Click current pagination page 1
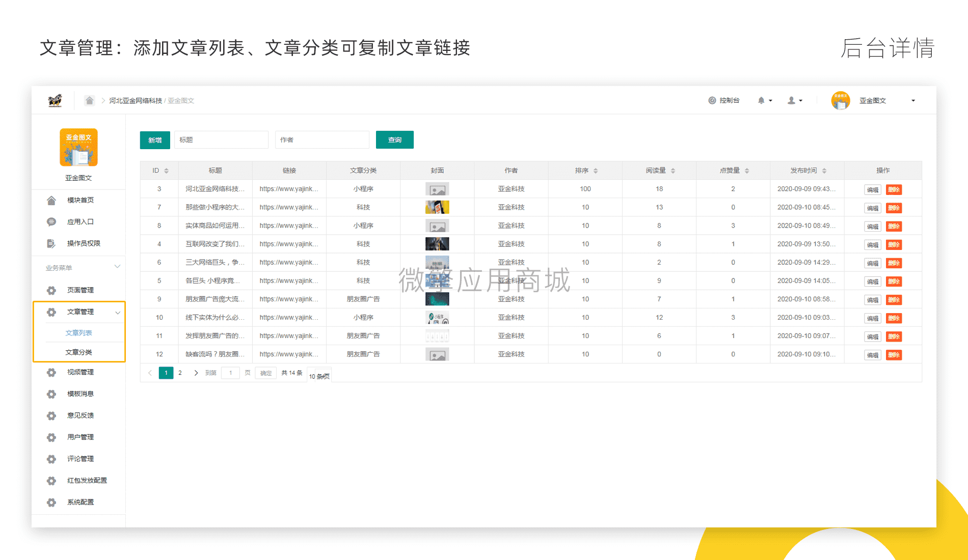 166,373
